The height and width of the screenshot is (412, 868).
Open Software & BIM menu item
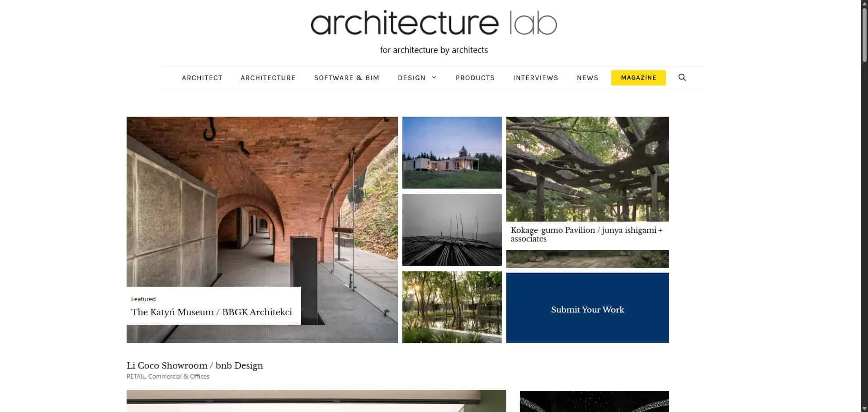(347, 78)
